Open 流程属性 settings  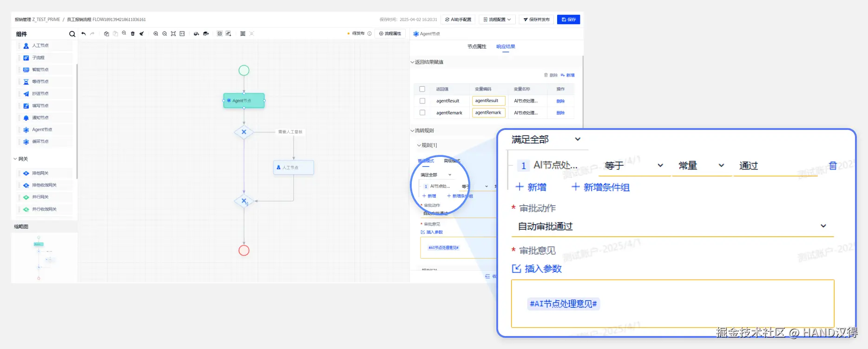[x=390, y=33]
